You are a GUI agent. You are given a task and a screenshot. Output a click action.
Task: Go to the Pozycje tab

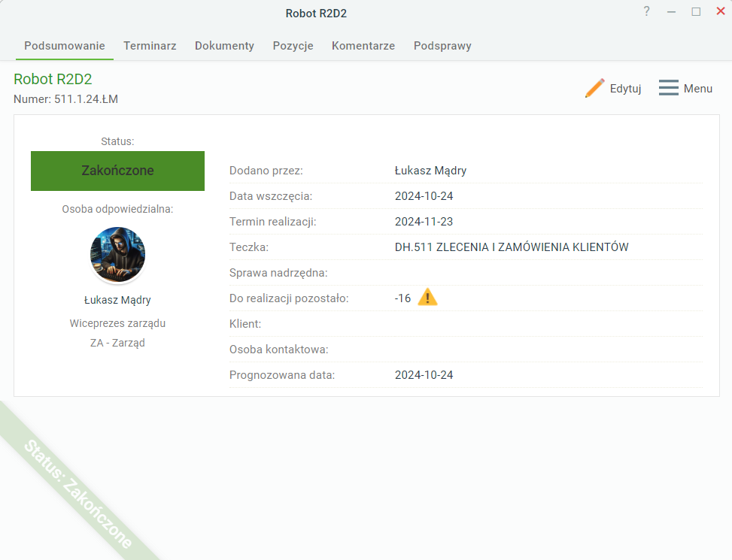(x=293, y=46)
